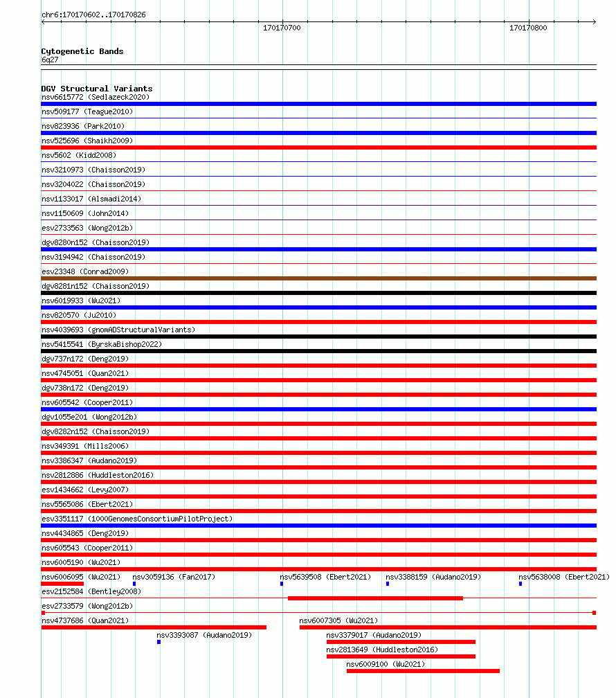The height and width of the screenshot is (698, 616).
Task: Click esv2152584 (Bentley2008) label
Action: pos(91,591)
